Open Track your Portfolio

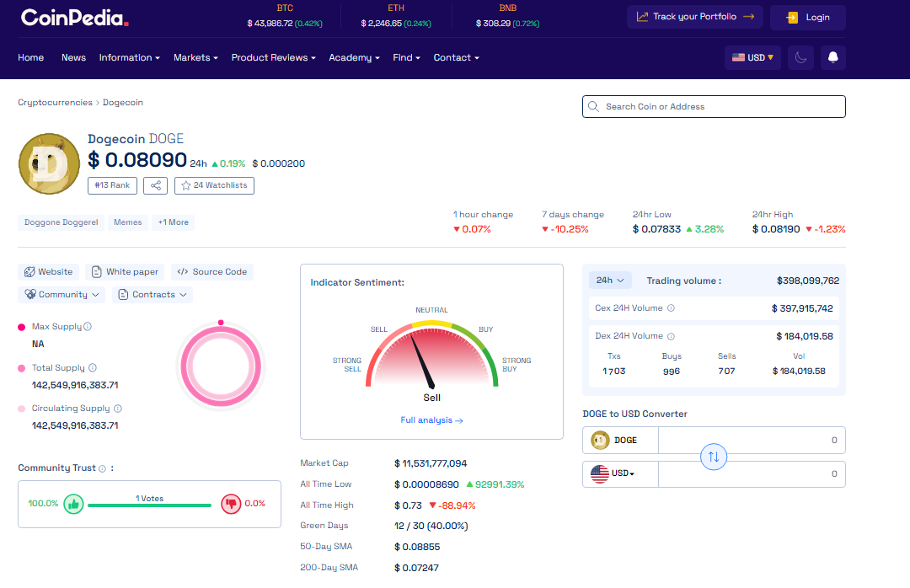pyautogui.click(x=694, y=17)
